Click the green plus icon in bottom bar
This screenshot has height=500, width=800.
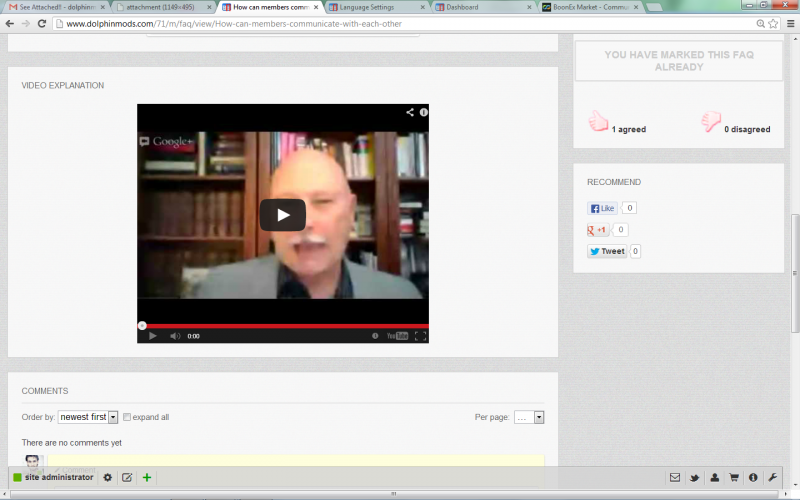pos(147,478)
